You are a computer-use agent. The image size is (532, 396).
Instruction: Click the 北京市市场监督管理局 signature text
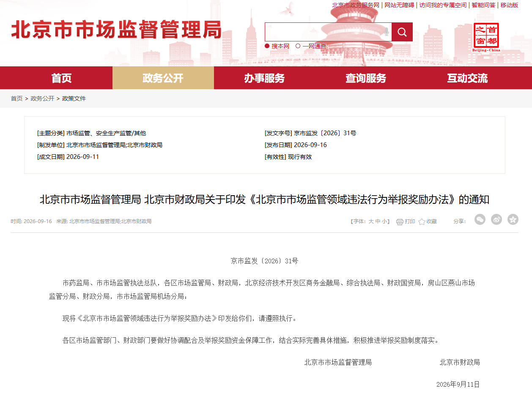coord(338,363)
